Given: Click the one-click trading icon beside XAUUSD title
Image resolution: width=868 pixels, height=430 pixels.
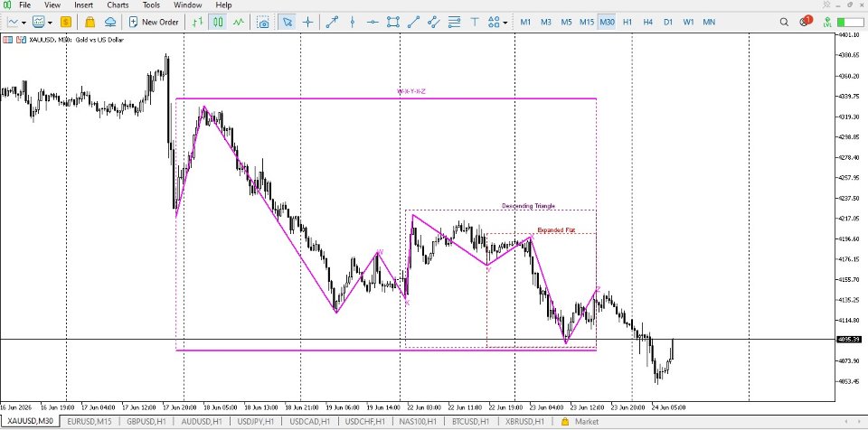Looking at the screenshot, I should coord(20,40).
